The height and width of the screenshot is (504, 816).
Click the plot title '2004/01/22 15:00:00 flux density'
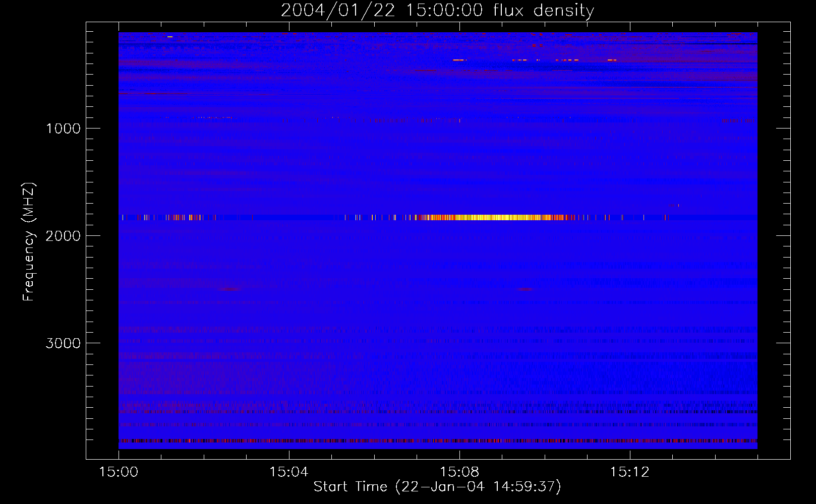tap(437, 10)
